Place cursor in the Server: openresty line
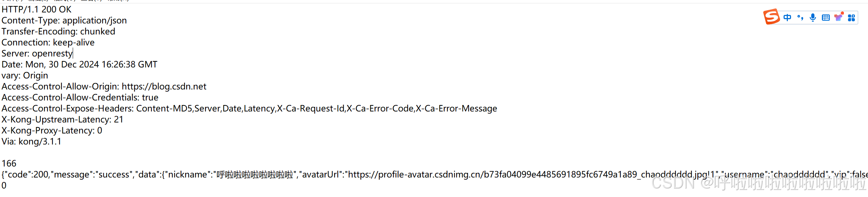The height and width of the screenshot is (197, 868). (x=37, y=54)
